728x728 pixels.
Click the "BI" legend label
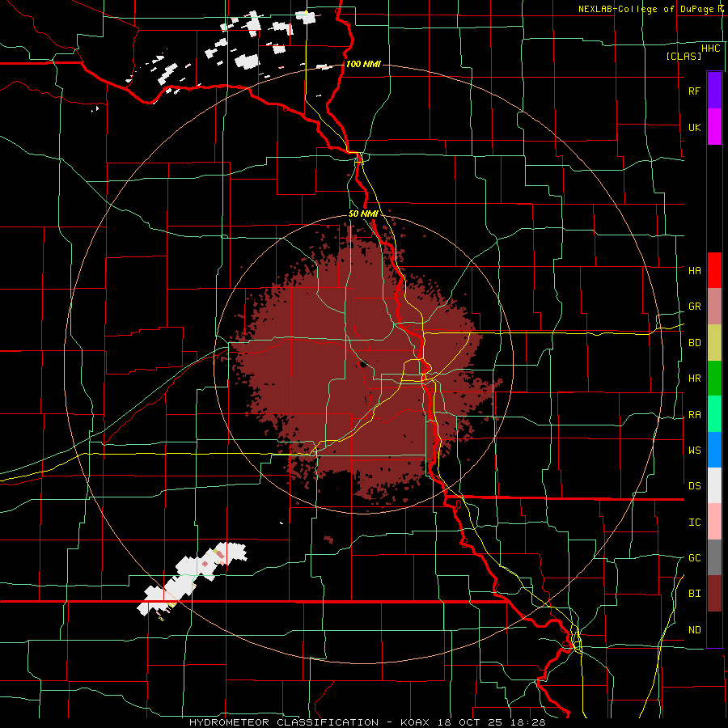pyautogui.click(x=694, y=594)
